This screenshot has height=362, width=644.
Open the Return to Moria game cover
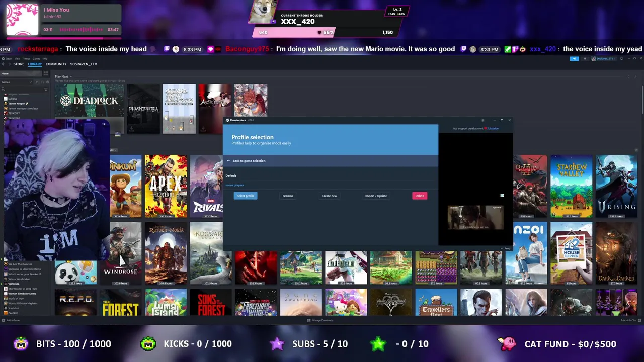pos(166,253)
